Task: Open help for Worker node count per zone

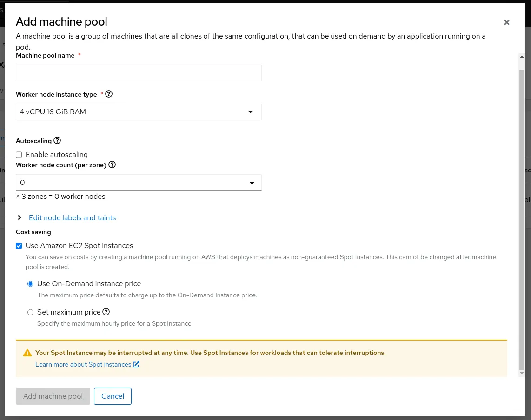Action: (x=112, y=164)
